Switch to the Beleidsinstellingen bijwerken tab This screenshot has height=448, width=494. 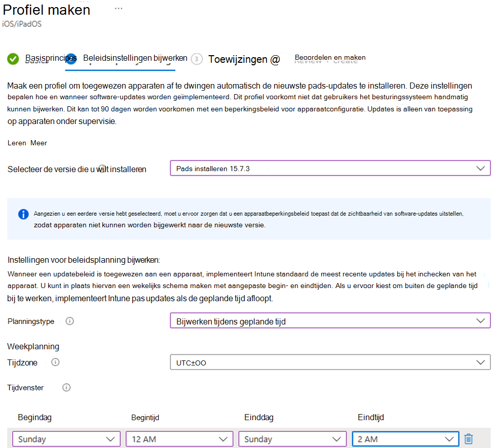[x=135, y=58]
